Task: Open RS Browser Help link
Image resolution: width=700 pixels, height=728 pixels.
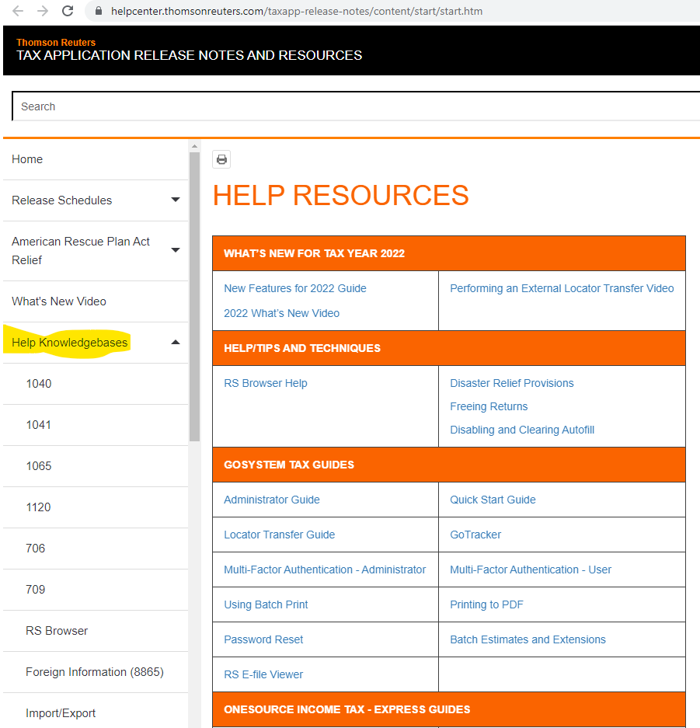Action: click(266, 383)
